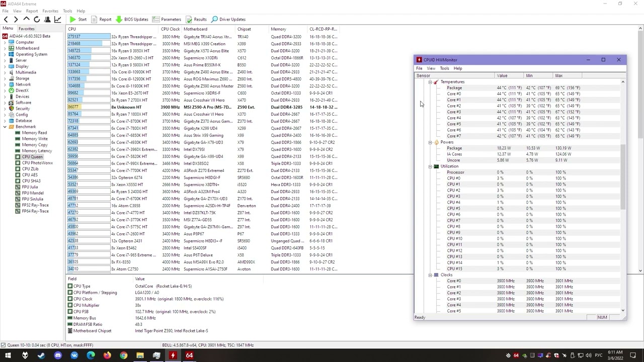Open the AIDA64 Favorites menu
644x362 pixels.
50,11
